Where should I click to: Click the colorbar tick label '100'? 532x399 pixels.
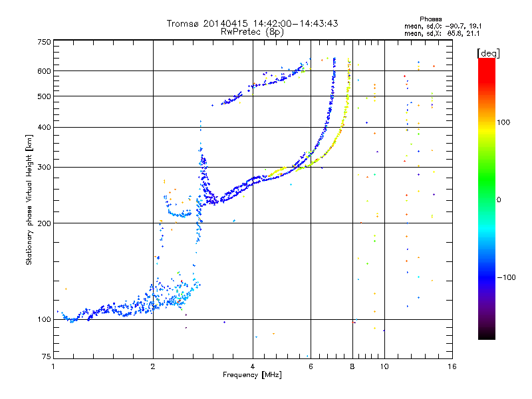pos(503,122)
